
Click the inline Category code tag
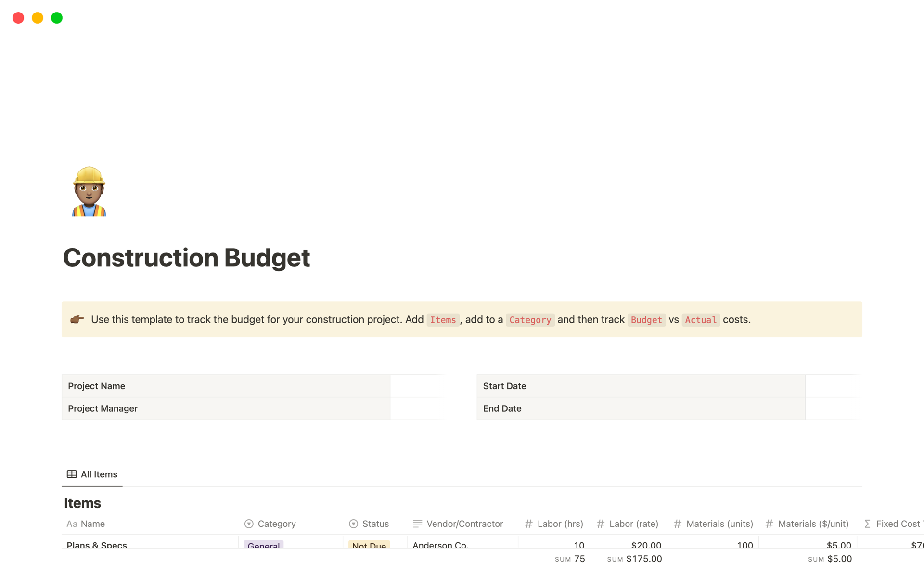530,320
